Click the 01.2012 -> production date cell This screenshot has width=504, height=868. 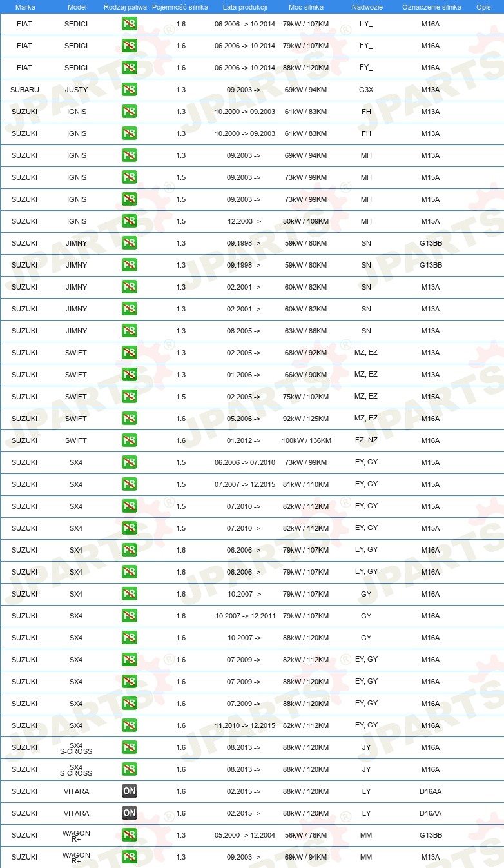[244, 440]
